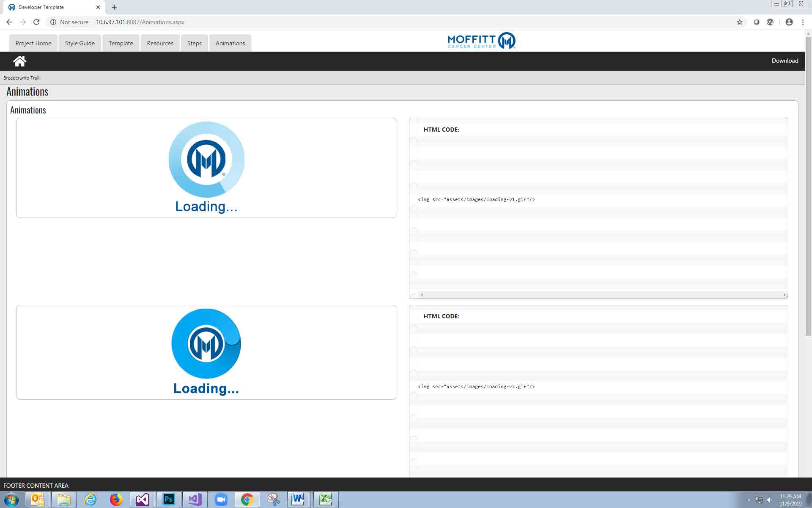Open Chrome profile avatar icon
812x508 pixels.
point(789,22)
